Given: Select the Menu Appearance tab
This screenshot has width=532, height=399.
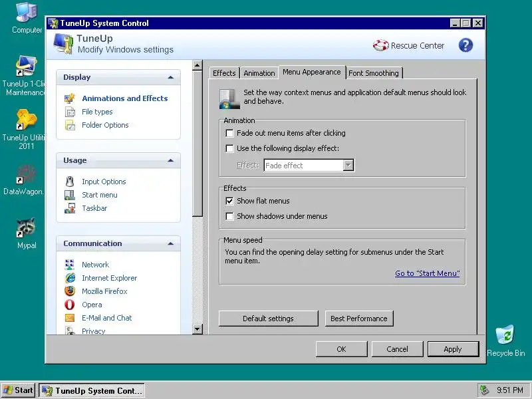Looking at the screenshot, I should [312, 72].
